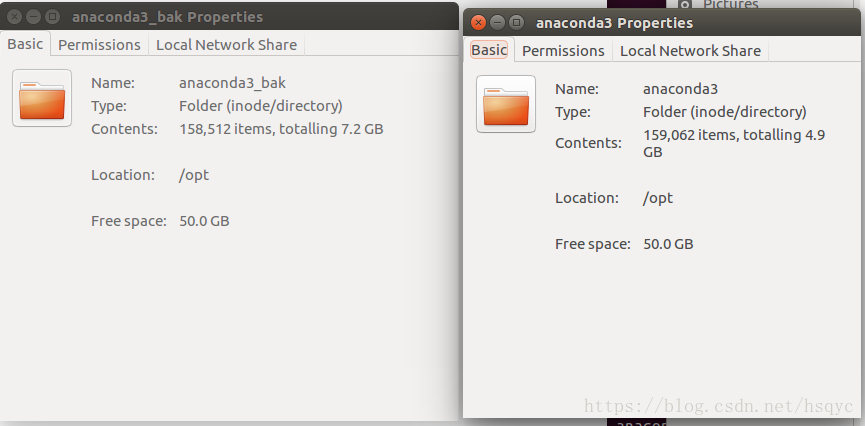Click Location '/opt' in anaconda3_bak Properties
865x426 pixels.
pyautogui.click(x=194, y=175)
